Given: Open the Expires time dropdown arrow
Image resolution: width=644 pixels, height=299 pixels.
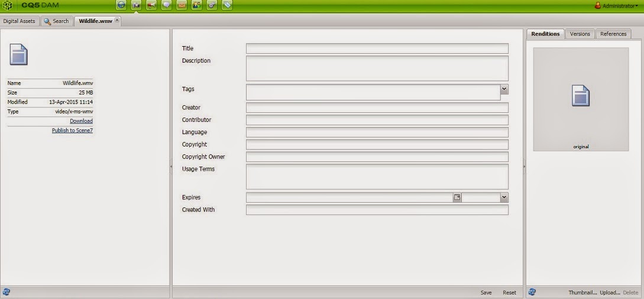Looking at the screenshot, I should point(504,197).
